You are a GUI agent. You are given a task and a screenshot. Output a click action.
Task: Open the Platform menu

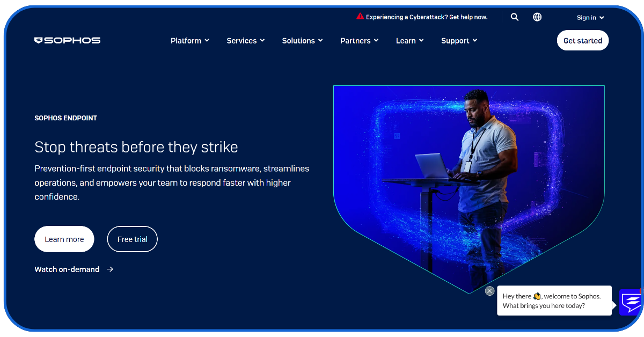pyautogui.click(x=190, y=41)
